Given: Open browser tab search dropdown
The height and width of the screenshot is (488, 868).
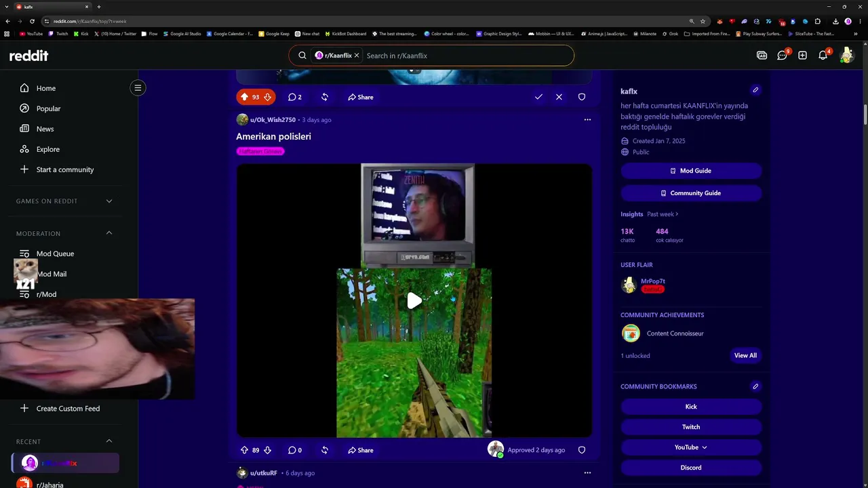Looking at the screenshot, I should (x=7, y=7).
